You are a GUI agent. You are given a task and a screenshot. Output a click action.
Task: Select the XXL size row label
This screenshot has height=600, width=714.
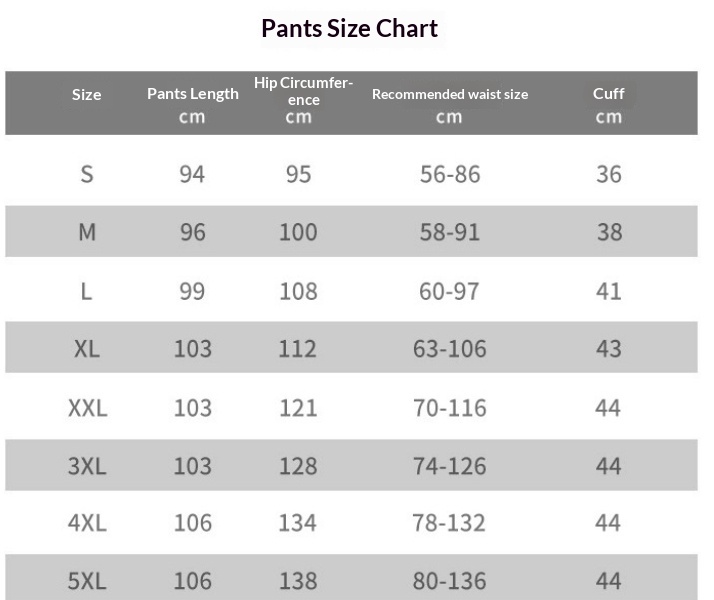point(87,408)
